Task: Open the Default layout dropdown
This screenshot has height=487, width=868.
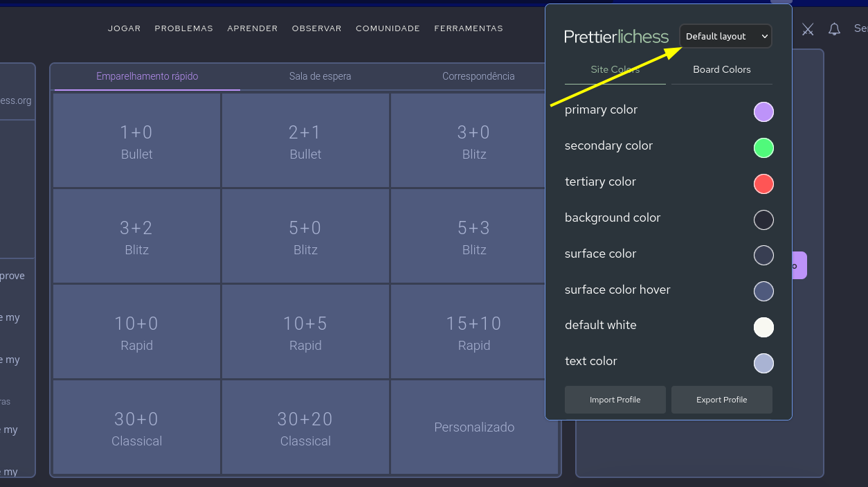Action: click(725, 36)
